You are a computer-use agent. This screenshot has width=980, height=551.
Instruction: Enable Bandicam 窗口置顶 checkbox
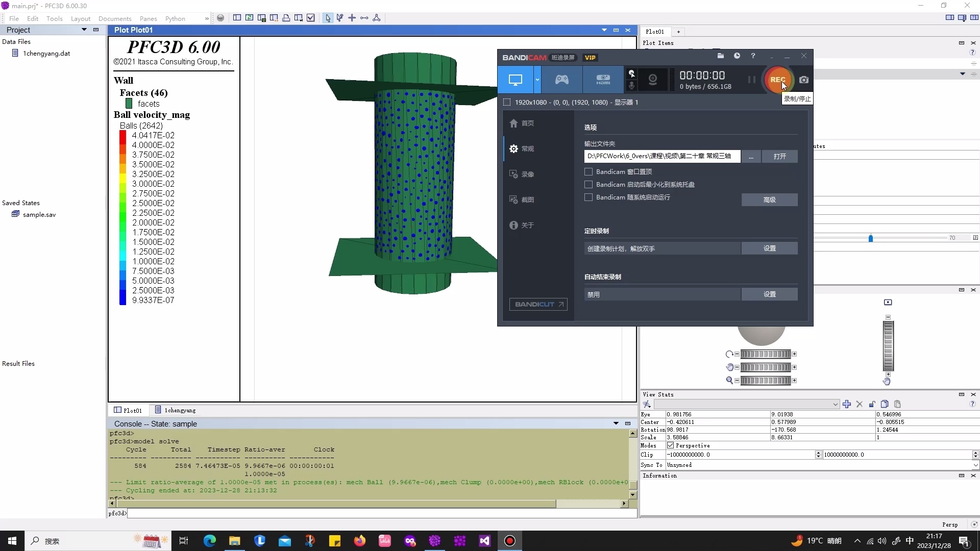pos(589,172)
